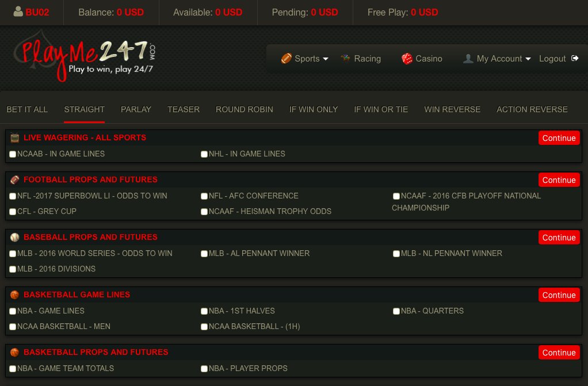Click the Live Wagering - All Sports heading
The height and width of the screenshot is (386, 588).
click(x=85, y=137)
